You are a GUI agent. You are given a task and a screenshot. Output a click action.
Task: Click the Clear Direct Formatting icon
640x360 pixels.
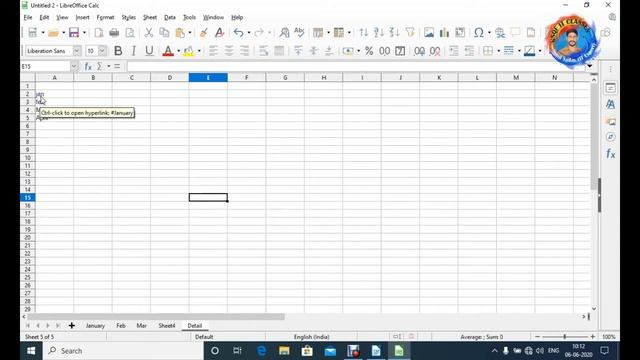pyautogui.click(x=219, y=33)
